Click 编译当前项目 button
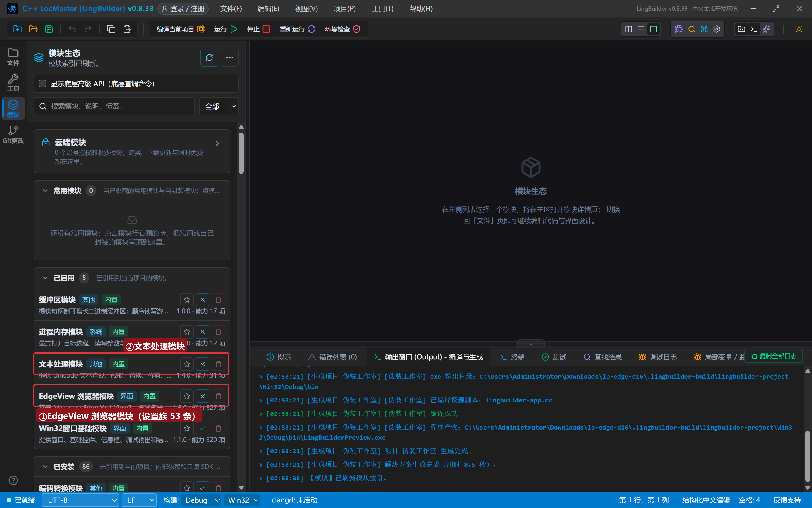 [x=181, y=29]
